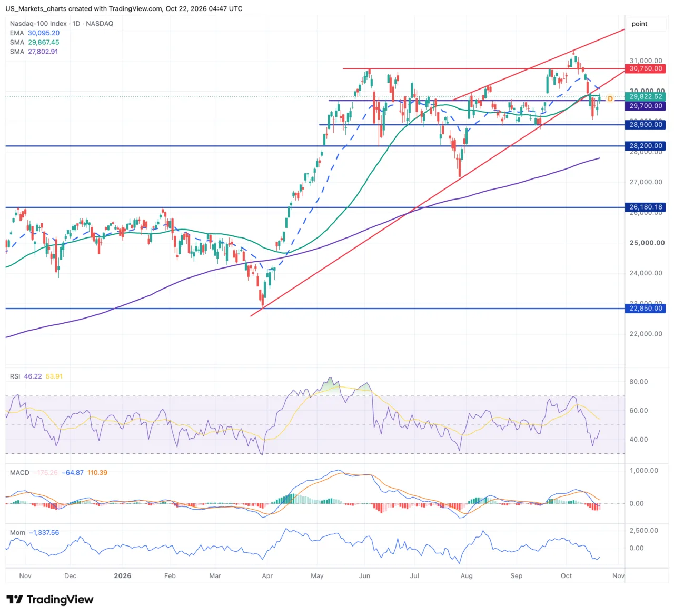The width and height of the screenshot is (674, 616).
Task: Click the 24,000.00 price axis value
Action: click(x=646, y=273)
